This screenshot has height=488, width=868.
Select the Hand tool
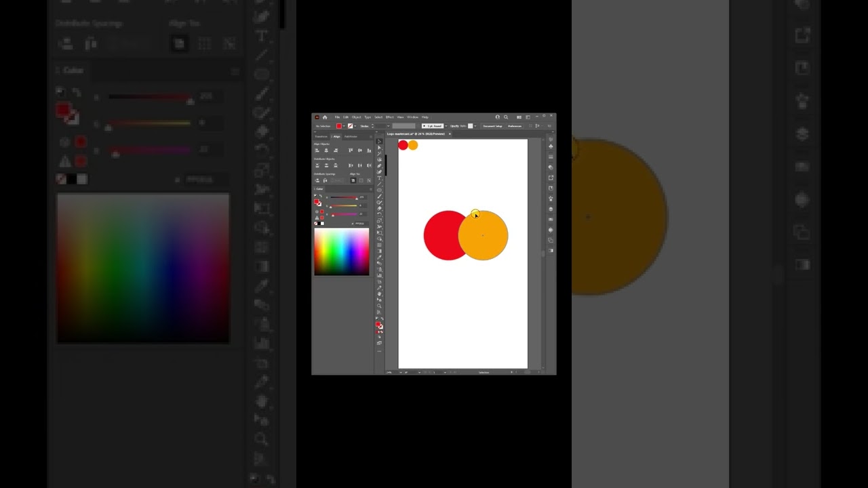(x=379, y=293)
